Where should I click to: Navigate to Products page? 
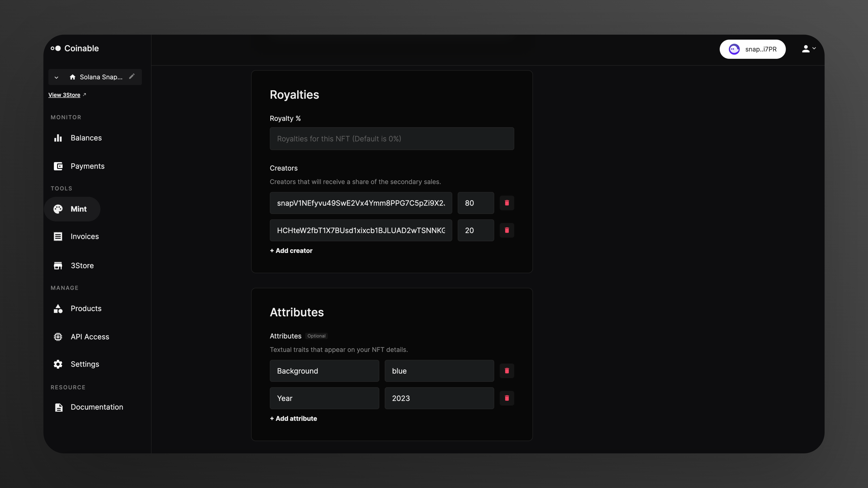tap(86, 309)
